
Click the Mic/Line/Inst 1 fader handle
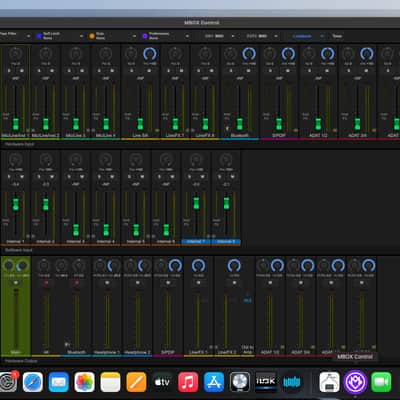[15, 124]
